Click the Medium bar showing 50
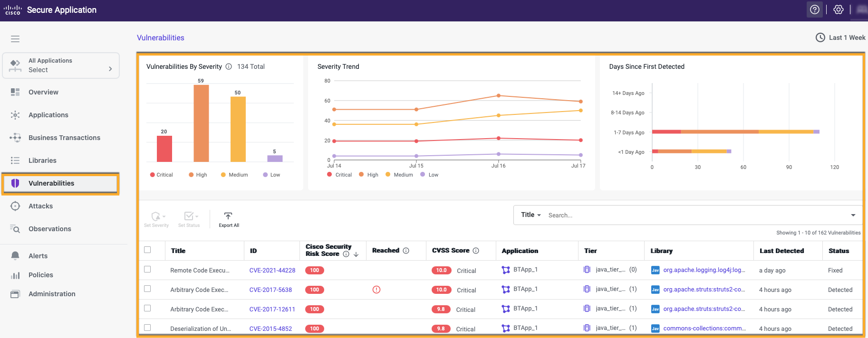Viewport: 868px width, 338px height. [x=238, y=129]
